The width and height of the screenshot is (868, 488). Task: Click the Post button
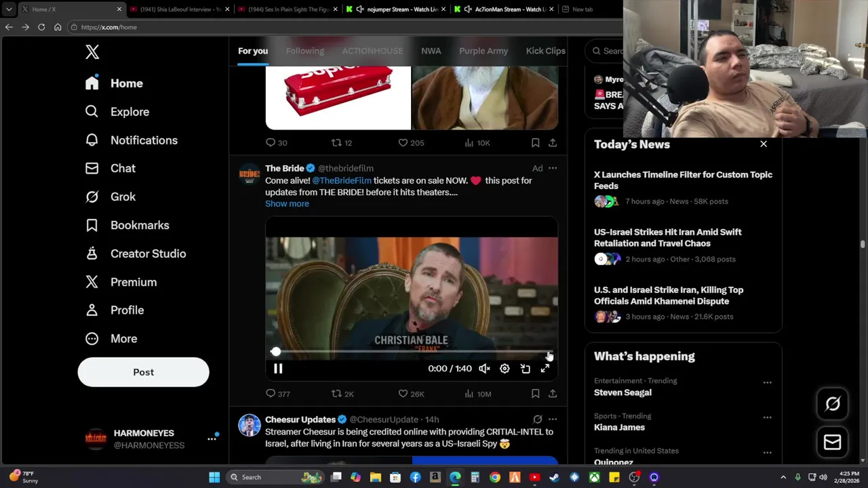(143, 372)
